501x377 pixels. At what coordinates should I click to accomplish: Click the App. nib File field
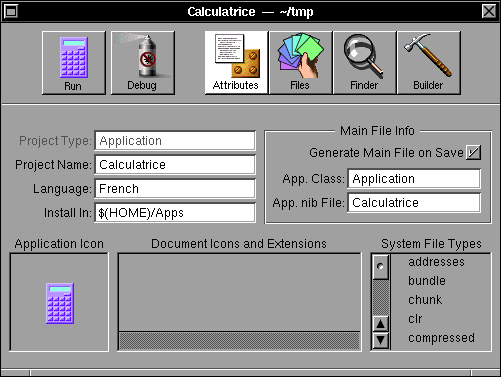point(414,203)
